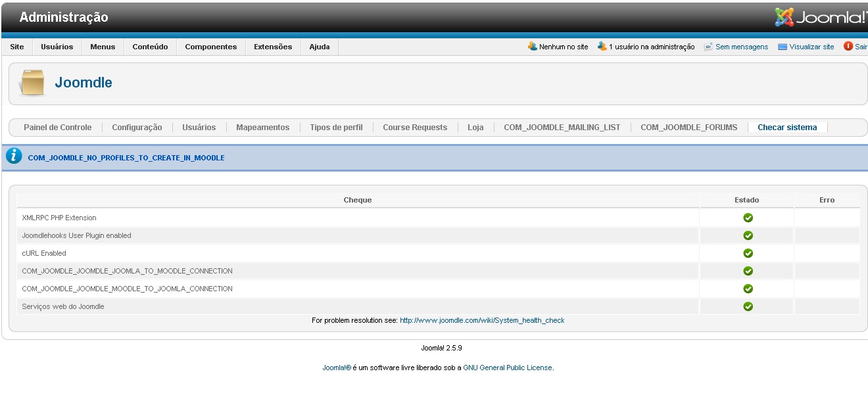This screenshot has width=868, height=405.
Task: Switch to the Painel de Controle tab
Action: coord(57,128)
